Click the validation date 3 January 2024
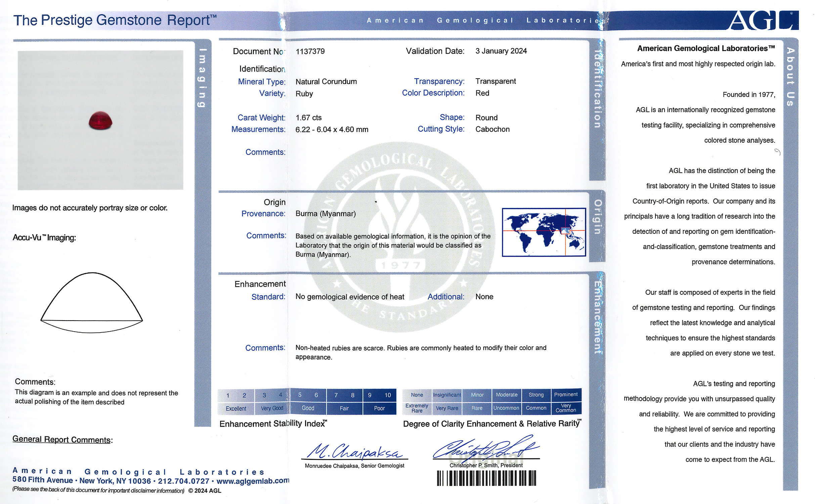The image size is (815, 504). pyautogui.click(x=501, y=51)
